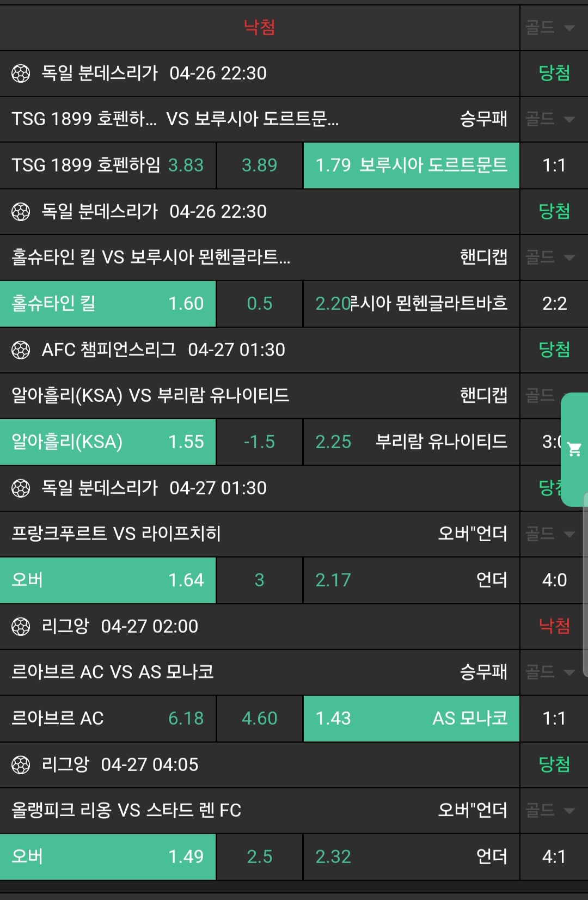Click soccer ball icon beside 독일 분데스리가 04-27 01:30
The width and height of the screenshot is (588, 900).
click(21, 488)
